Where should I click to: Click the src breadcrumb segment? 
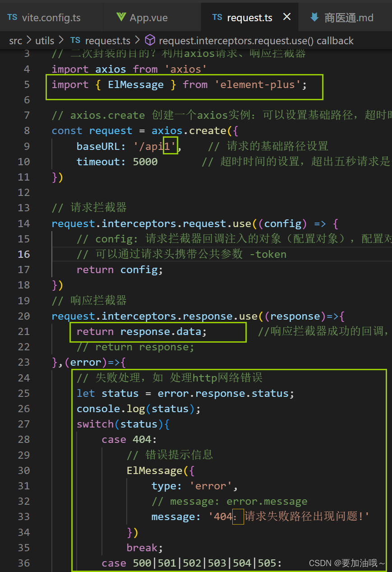point(15,41)
